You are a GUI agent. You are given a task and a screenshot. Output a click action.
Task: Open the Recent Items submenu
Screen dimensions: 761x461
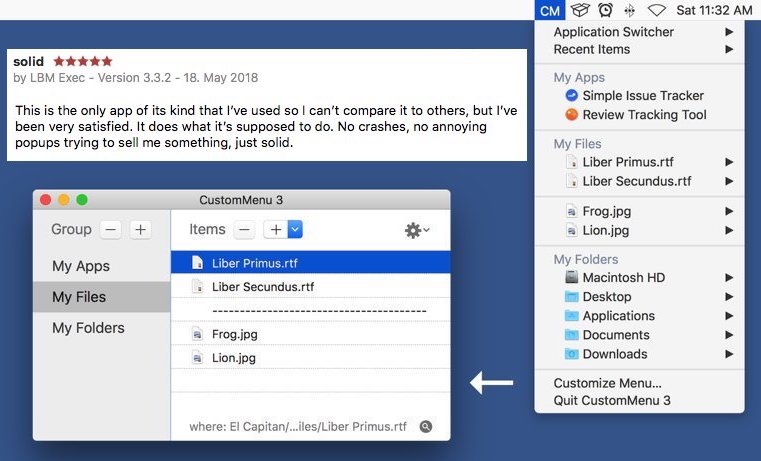click(x=640, y=49)
